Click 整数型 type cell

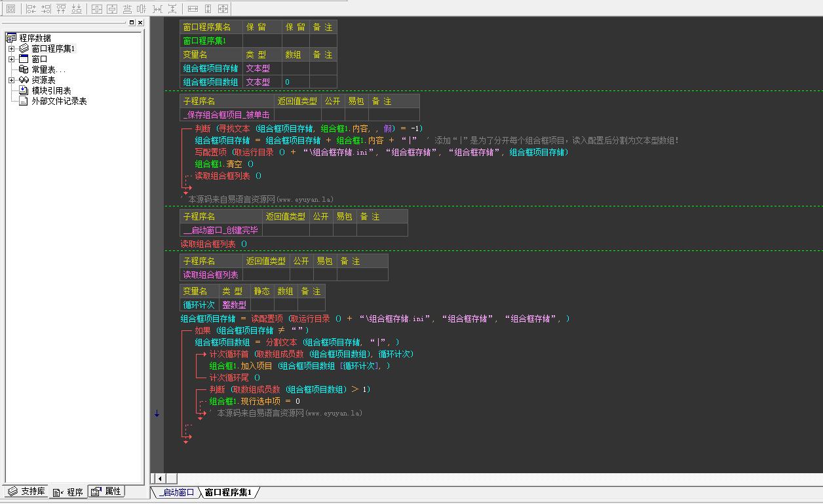click(234, 305)
